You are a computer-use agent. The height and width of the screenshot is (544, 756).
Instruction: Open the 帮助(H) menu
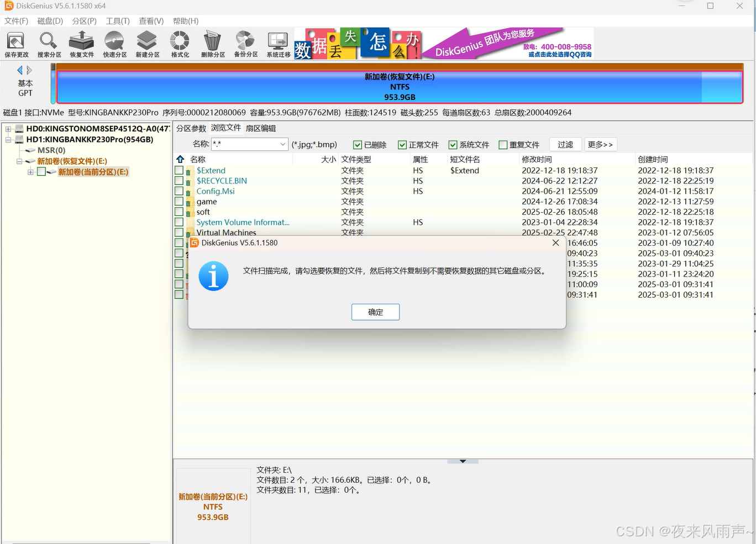coord(186,21)
